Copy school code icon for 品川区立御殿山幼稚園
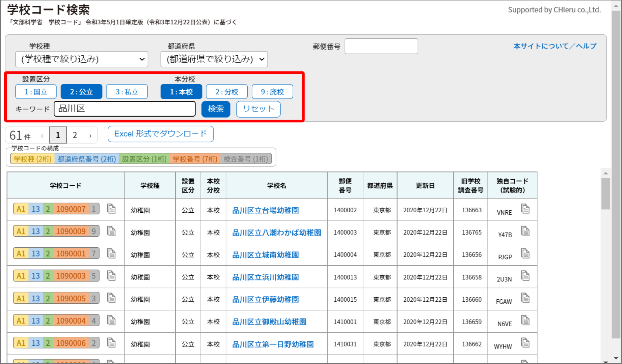Image resolution: width=622 pixels, height=364 pixels. pyautogui.click(x=111, y=320)
